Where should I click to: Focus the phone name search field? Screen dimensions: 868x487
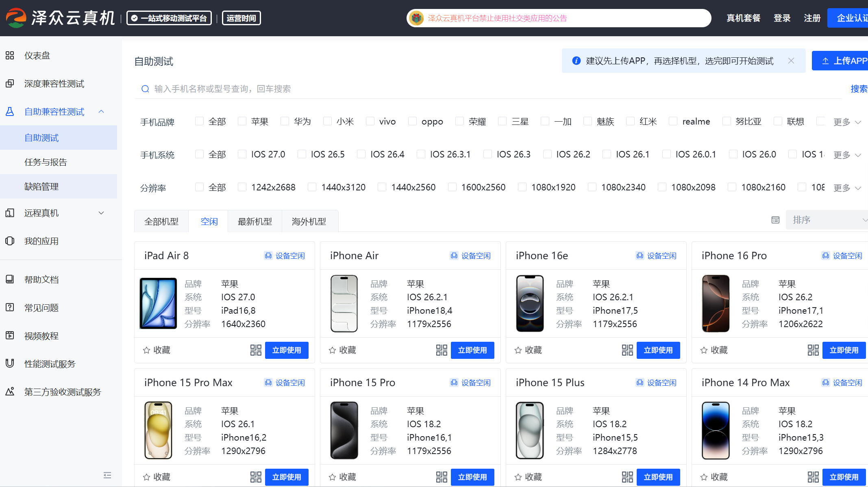pos(488,89)
